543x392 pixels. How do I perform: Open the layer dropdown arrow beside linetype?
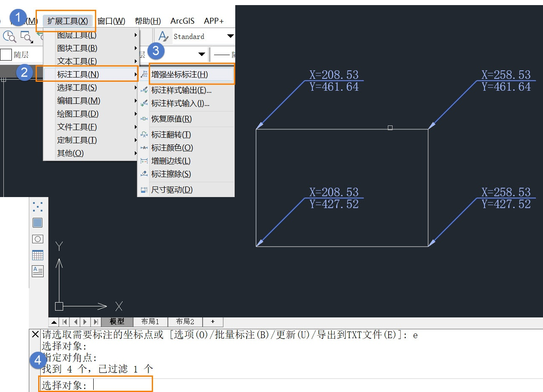[202, 54]
